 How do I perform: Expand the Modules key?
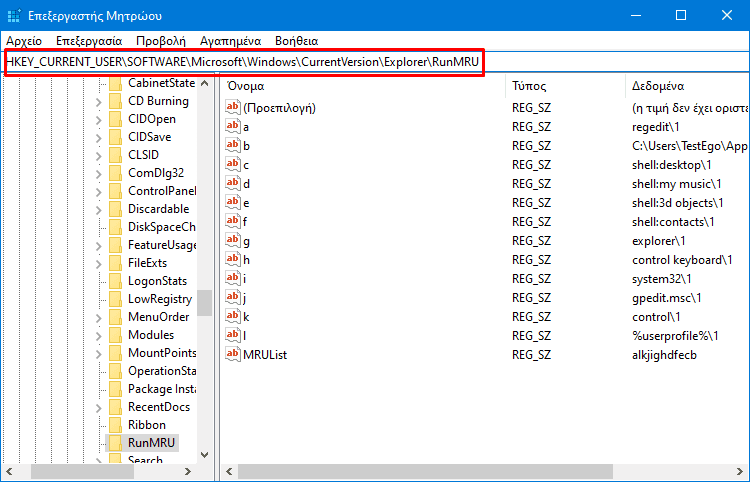coord(99,336)
